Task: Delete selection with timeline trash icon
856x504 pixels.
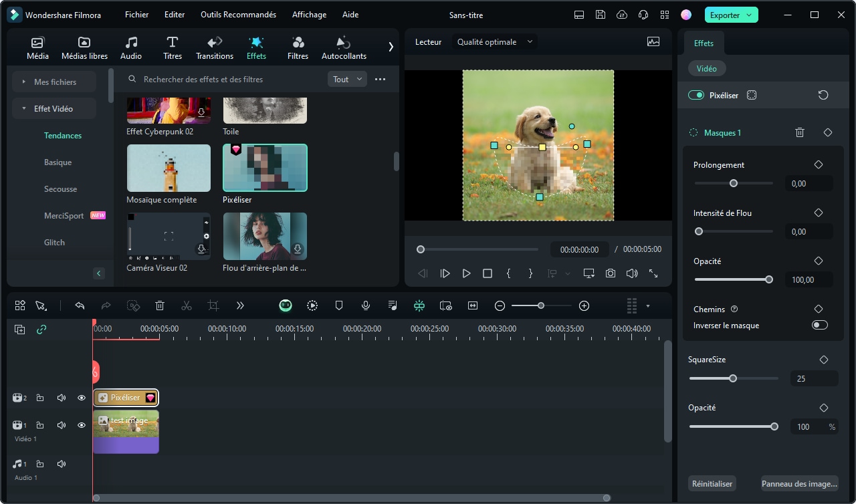Action: click(160, 305)
